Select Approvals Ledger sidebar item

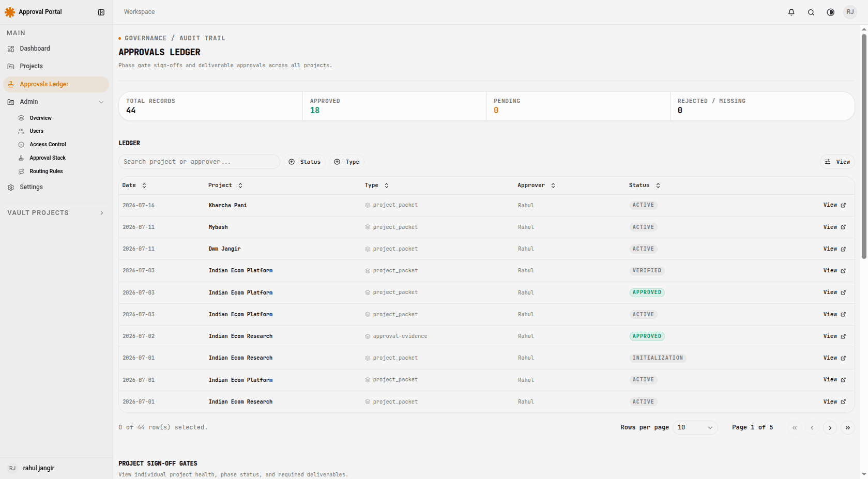pos(56,84)
